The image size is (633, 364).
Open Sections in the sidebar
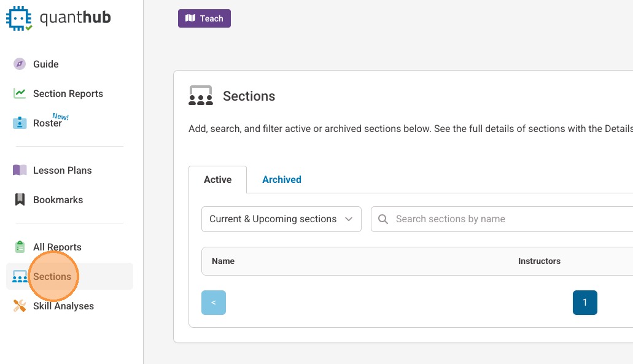coord(52,276)
